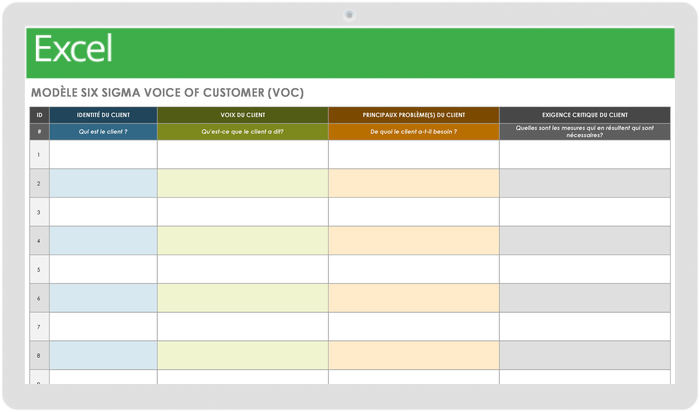Viewport: 700px width, 412px height.
Task: Select row 6 gray Exigence critique cell
Action: click(x=585, y=298)
